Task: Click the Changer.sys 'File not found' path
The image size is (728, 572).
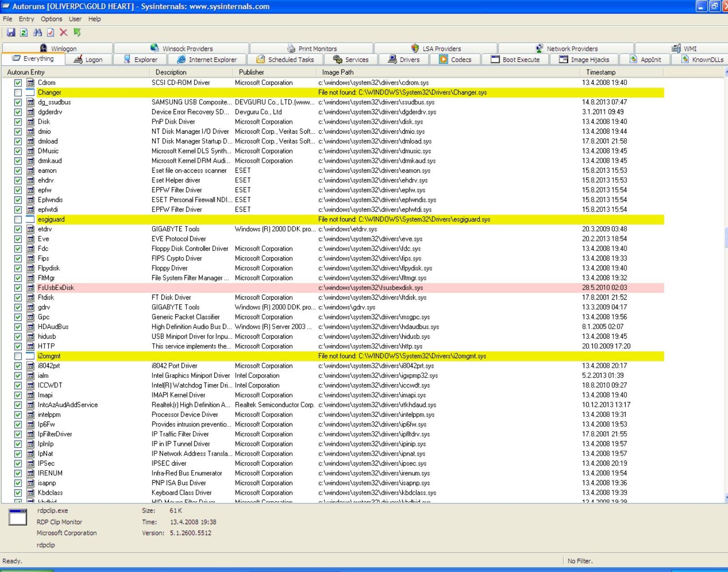Action: pyautogui.click(x=403, y=93)
